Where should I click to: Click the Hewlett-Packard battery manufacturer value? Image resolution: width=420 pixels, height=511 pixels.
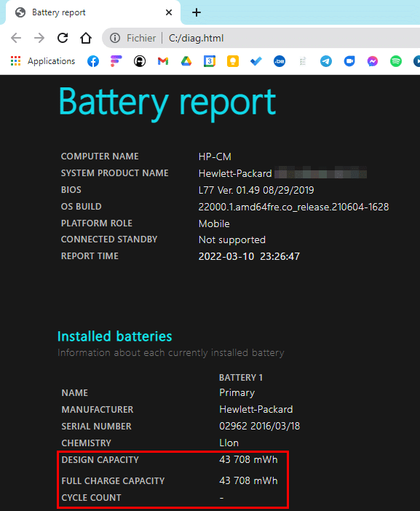point(256,409)
